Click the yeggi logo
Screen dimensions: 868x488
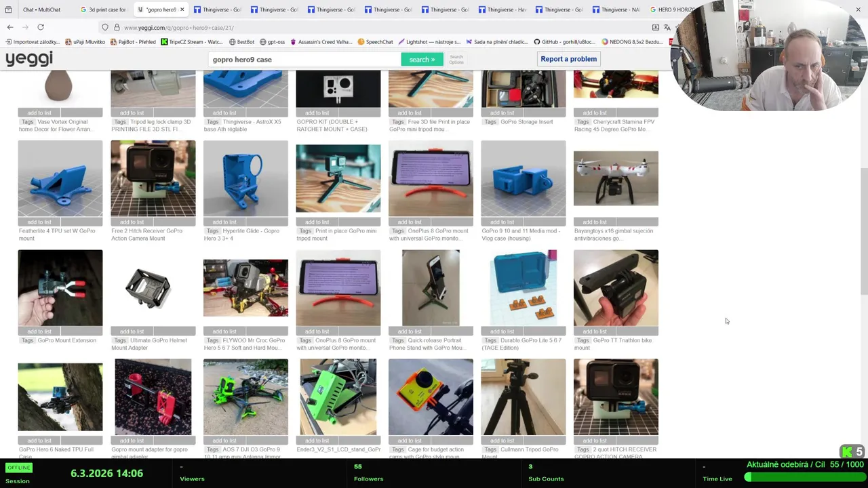tap(29, 59)
